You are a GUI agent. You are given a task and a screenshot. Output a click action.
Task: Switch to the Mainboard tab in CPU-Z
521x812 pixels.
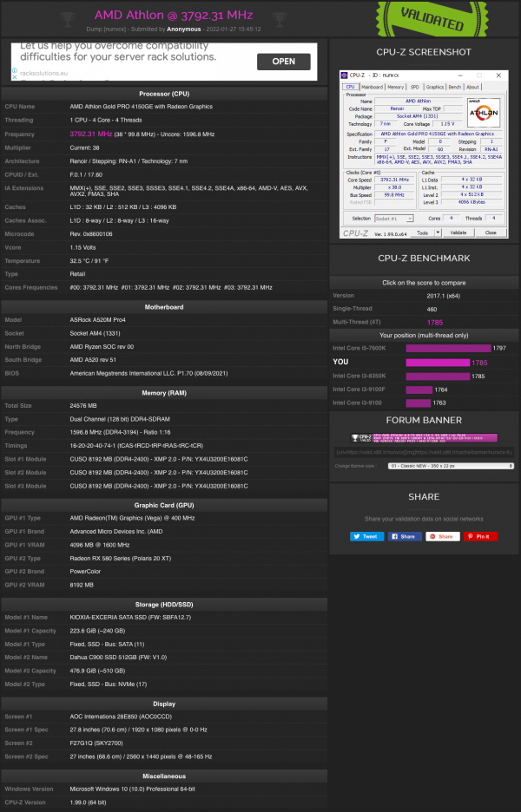(372, 87)
